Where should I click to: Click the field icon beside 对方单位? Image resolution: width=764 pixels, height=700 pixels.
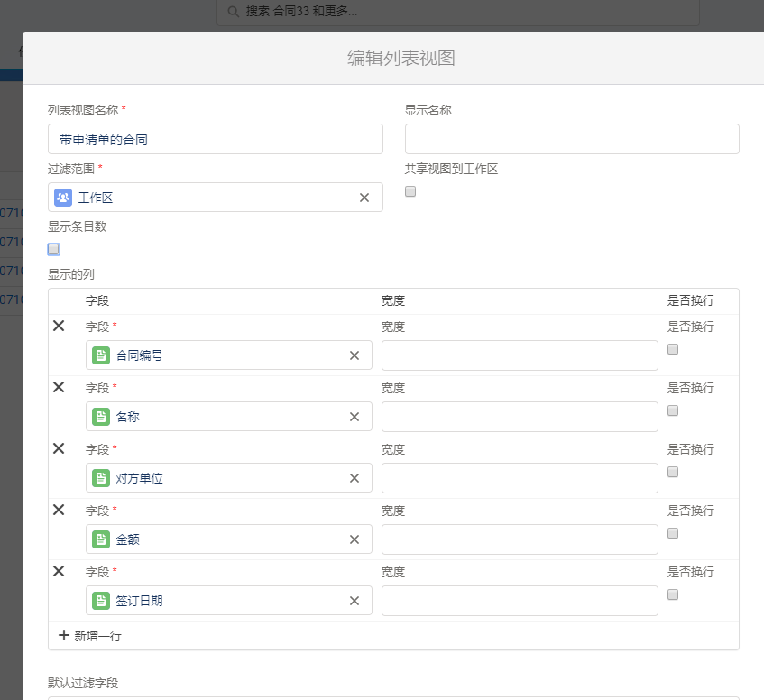pos(100,477)
